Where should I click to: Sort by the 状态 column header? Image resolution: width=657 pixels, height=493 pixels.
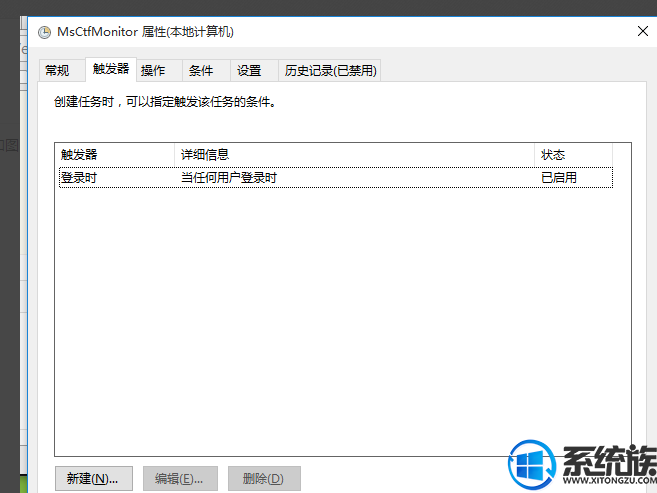(x=574, y=155)
